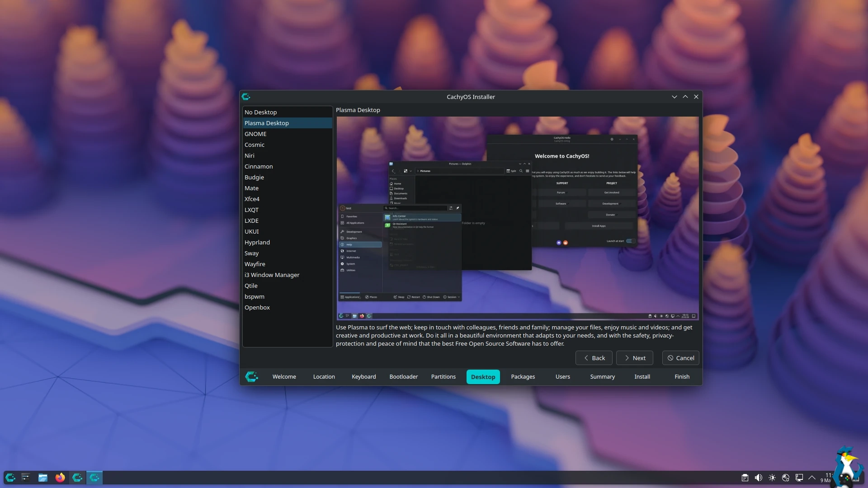Click the Plasma Desktop preview image
868x488 pixels.
[x=517, y=218]
